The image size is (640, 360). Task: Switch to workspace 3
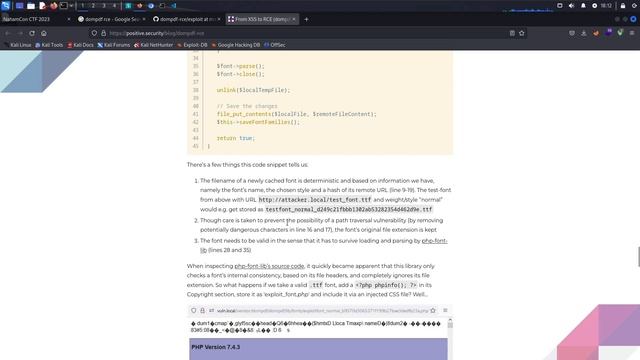[104, 6]
